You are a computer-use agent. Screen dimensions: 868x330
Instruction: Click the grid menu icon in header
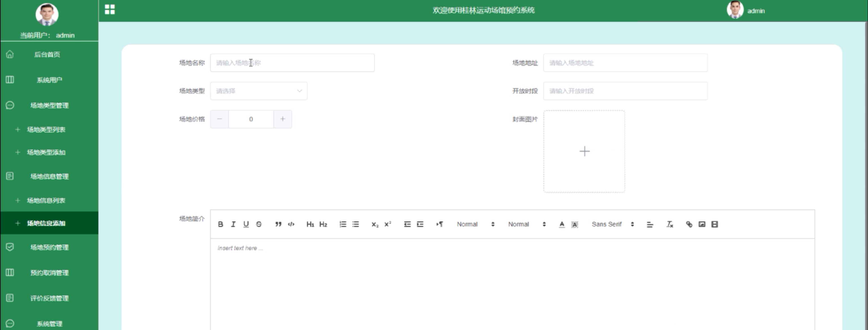point(110,10)
